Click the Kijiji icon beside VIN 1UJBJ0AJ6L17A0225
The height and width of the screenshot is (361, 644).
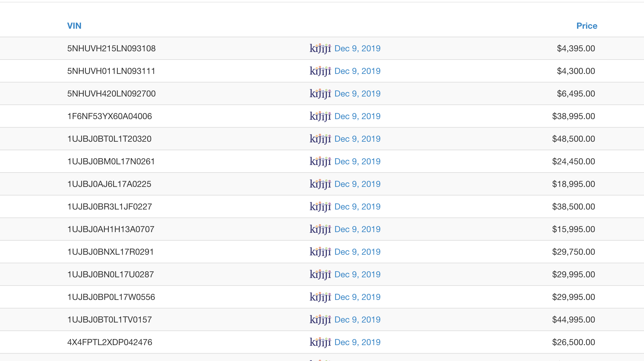[x=320, y=184]
